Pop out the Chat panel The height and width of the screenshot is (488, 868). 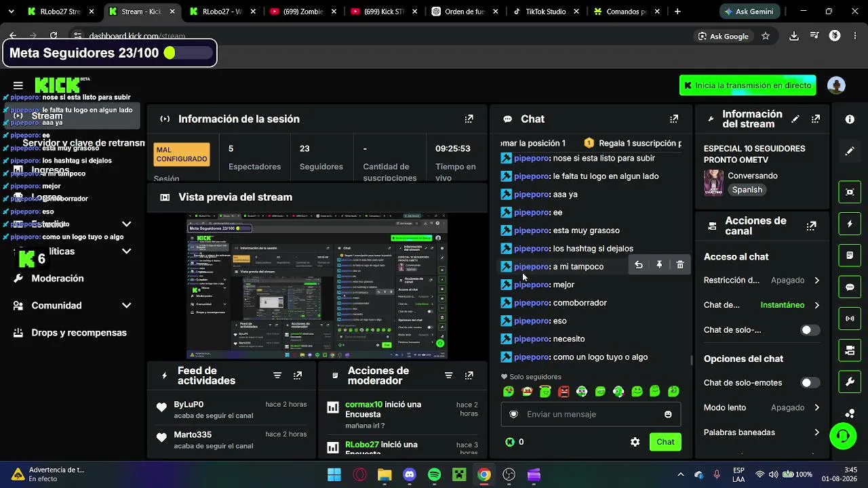pos(674,119)
